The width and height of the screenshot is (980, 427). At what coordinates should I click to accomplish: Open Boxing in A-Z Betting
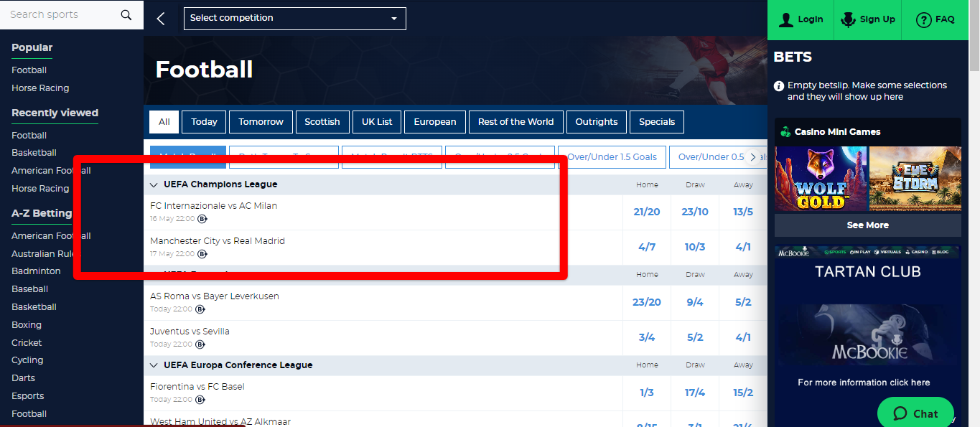click(x=27, y=325)
